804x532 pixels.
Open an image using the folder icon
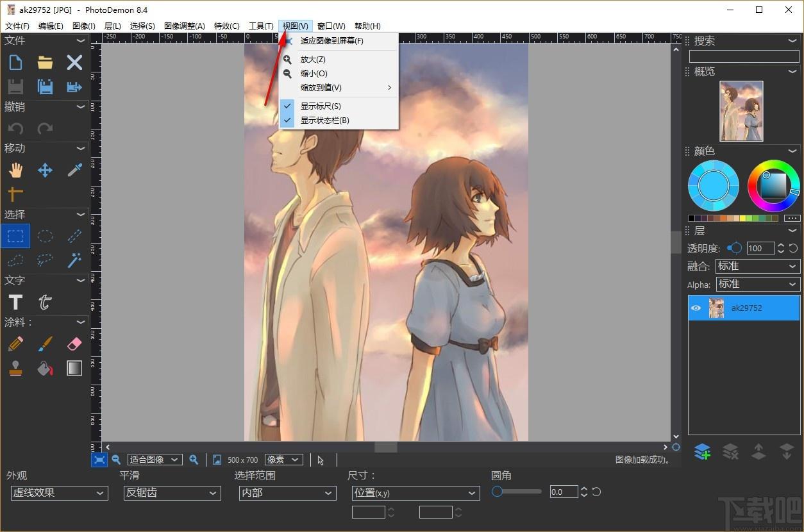[x=45, y=62]
